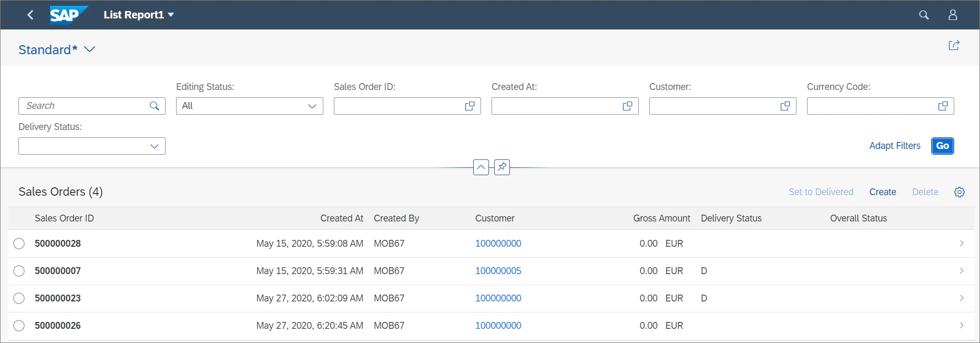
Task: Open the user profile icon
Action: coord(953,15)
